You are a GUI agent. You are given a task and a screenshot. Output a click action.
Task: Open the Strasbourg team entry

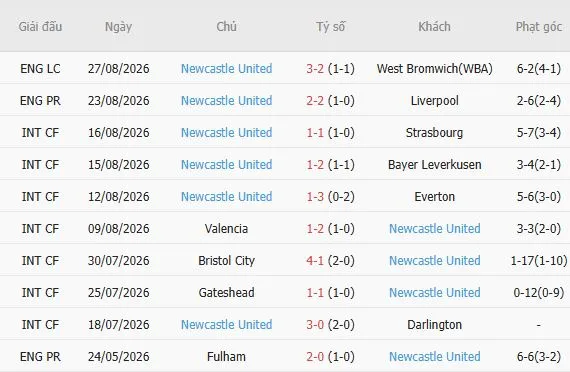(434, 132)
